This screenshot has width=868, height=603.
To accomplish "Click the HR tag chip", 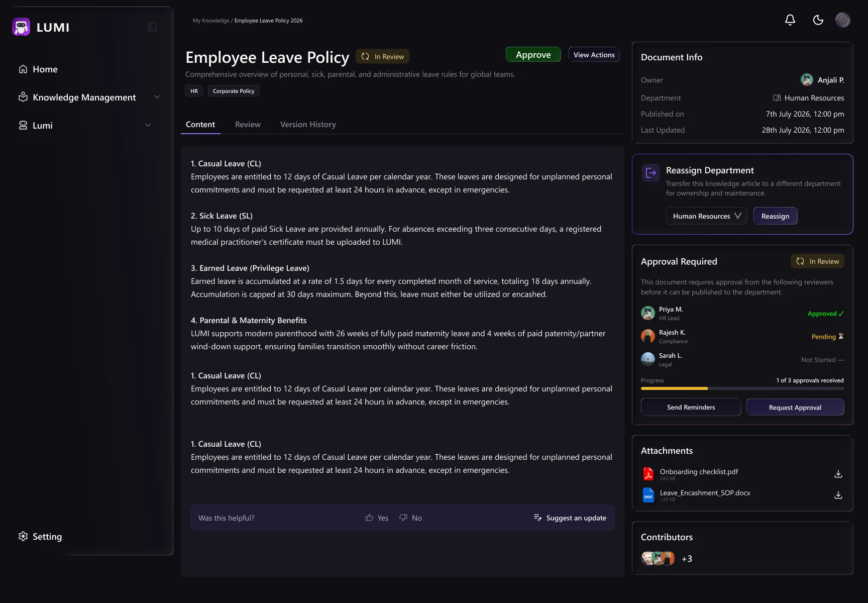I will click(194, 91).
